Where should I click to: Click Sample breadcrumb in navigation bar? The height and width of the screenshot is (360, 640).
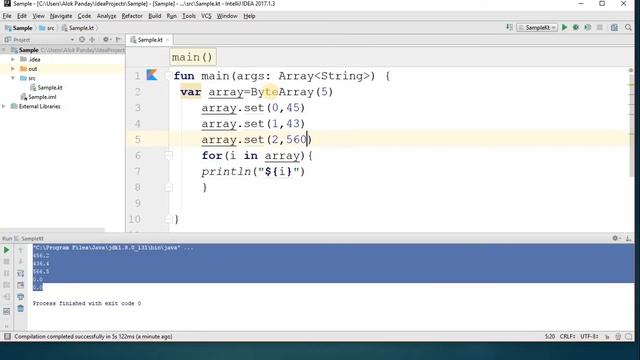[x=18, y=28]
